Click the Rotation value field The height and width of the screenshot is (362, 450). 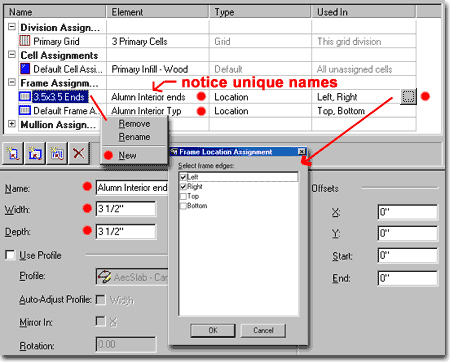click(126, 344)
